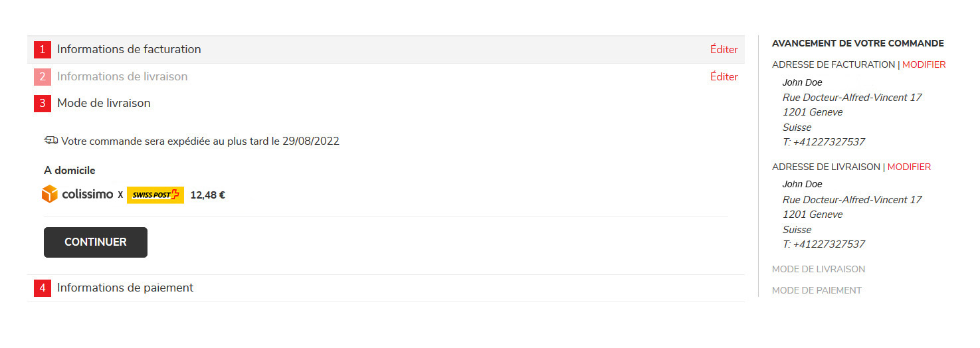Screen dimensions: 980x348
Task: Click the A domicile delivery label
Action: (x=70, y=170)
